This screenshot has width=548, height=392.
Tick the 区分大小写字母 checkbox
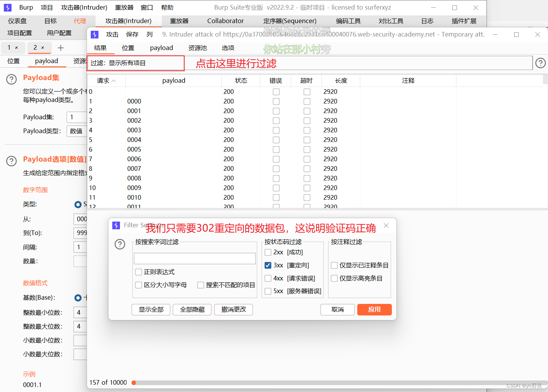click(139, 285)
